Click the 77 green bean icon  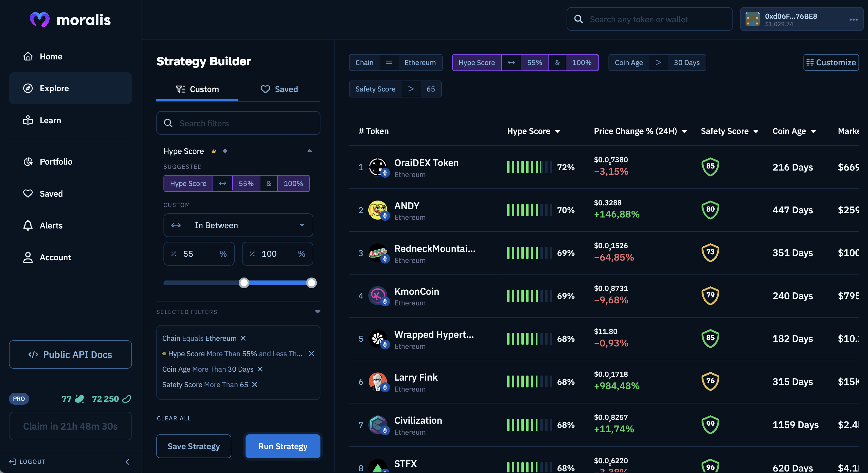click(80, 399)
